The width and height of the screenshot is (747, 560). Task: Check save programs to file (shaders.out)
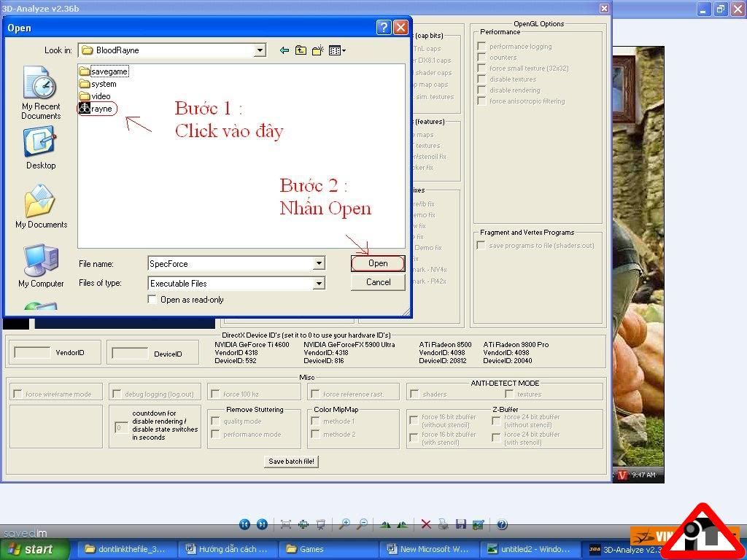481,245
